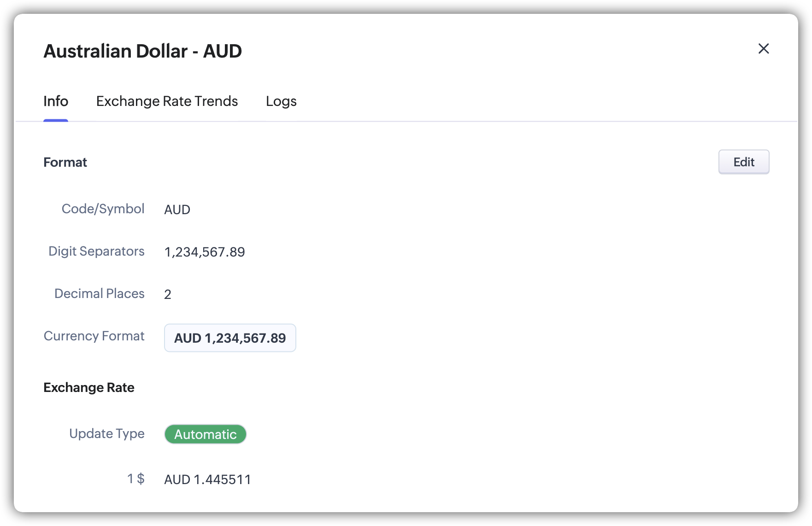Close the Australian Dollar dialog

pyautogui.click(x=764, y=48)
